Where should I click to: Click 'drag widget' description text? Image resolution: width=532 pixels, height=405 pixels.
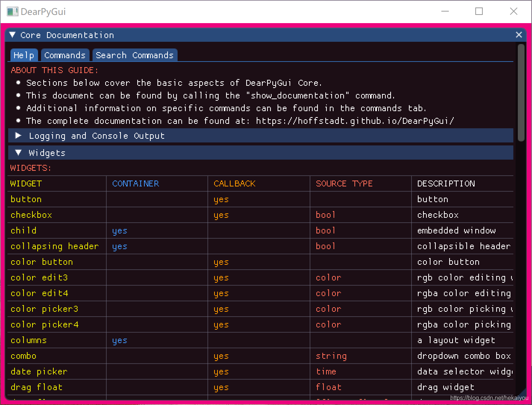pos(446,387)
